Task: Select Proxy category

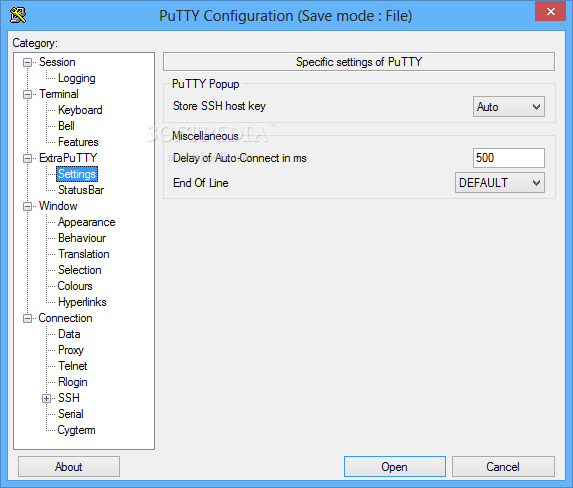Action: click(71, 350)
